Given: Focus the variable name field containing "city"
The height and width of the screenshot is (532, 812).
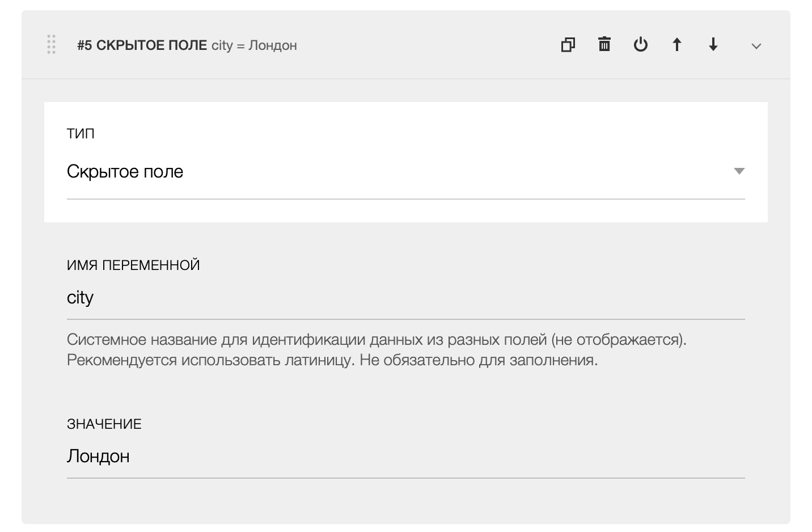Looking at the screenshot, I should pos(397,298).
